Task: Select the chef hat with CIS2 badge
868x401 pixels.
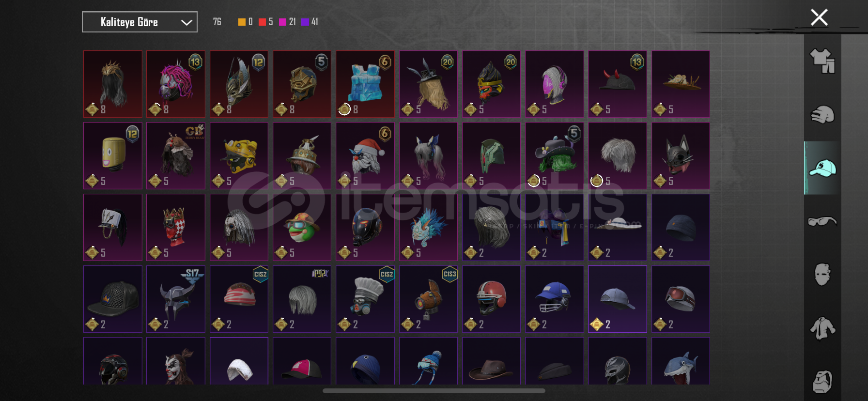Action: pyautogui.click(x=365, y=299)
